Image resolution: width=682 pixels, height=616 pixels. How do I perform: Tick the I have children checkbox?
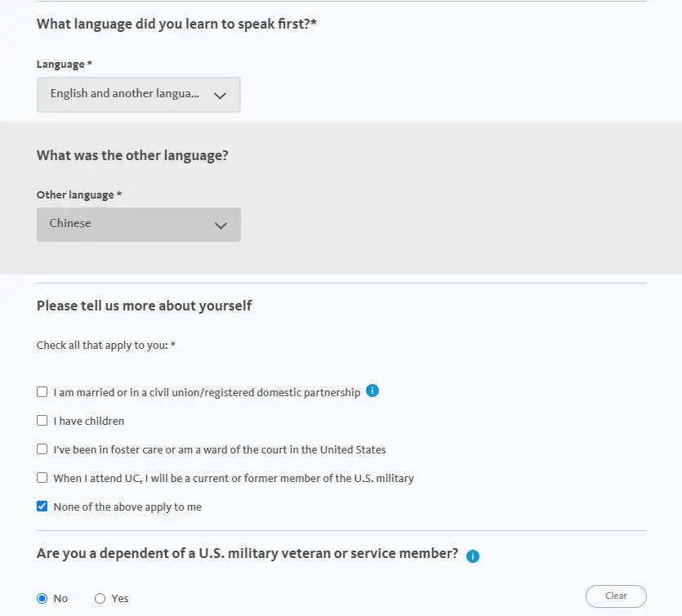pyautogui.click(x=42, y=420)
